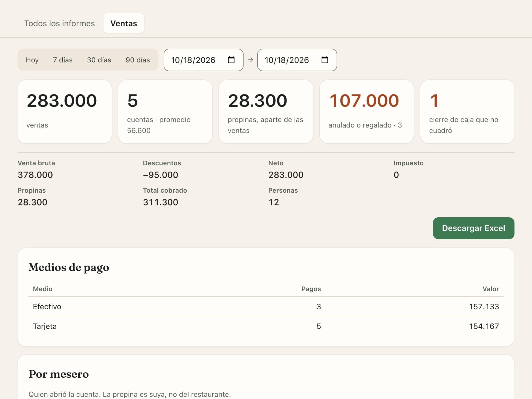Open the 283.000 ventas summary card
The image size is (532, 399).
click(x=65, y=112)
